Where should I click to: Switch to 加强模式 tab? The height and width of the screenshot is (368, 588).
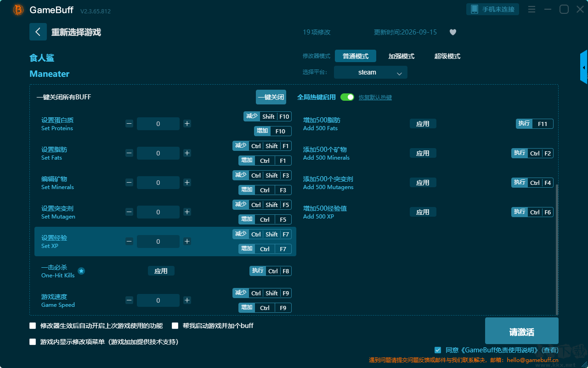[401, 56]
